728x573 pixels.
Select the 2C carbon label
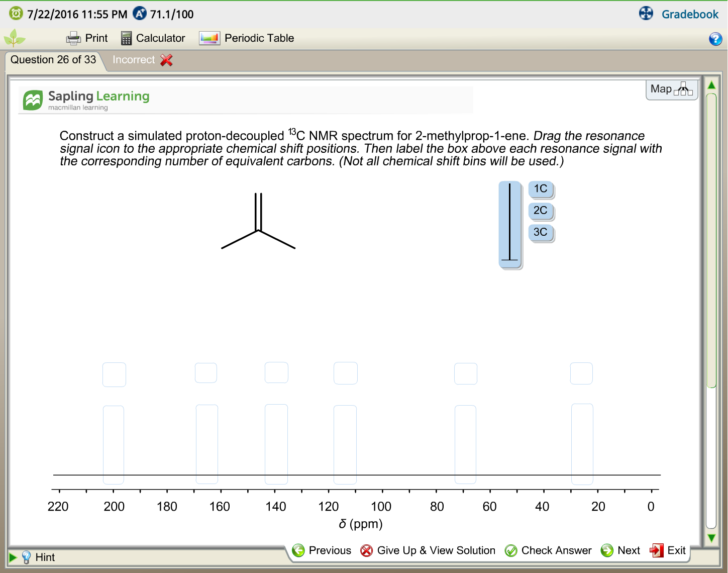click(x=541, y=211)
